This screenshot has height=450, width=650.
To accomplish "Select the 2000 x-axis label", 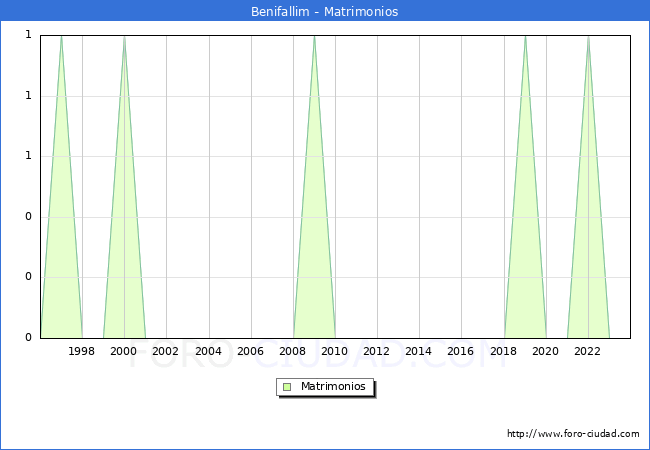I will tap(124, 351).
